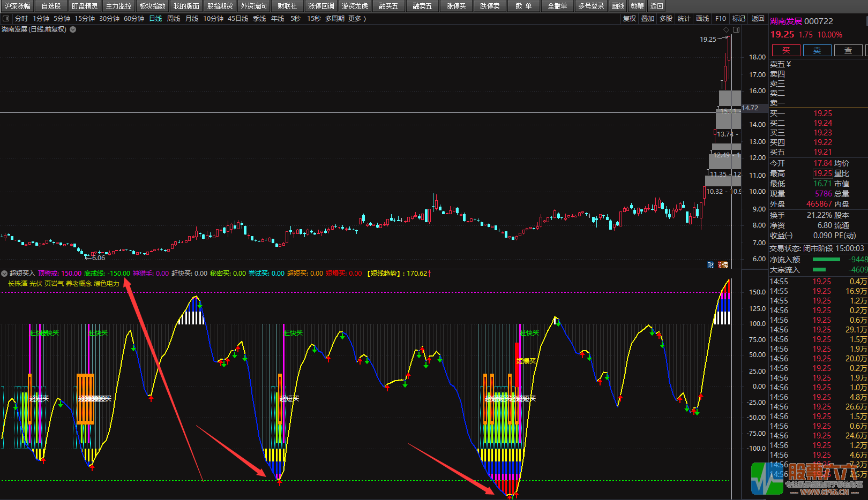Open 板块指数 view
The image size is (868, 500).
pos(153,6)
